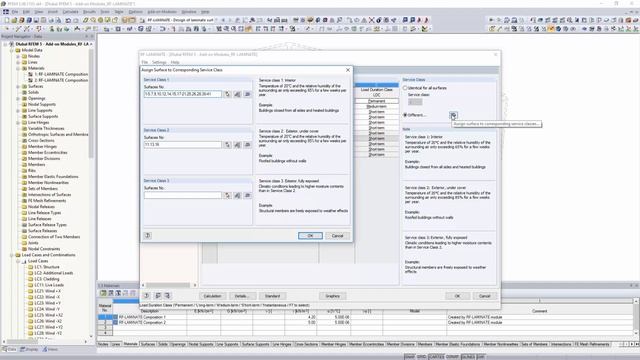Expand Openings folder in Project Navigator

click(x=18, y=98)
